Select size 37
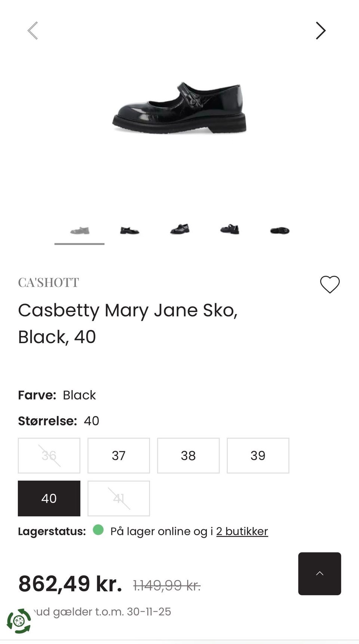 119,455
